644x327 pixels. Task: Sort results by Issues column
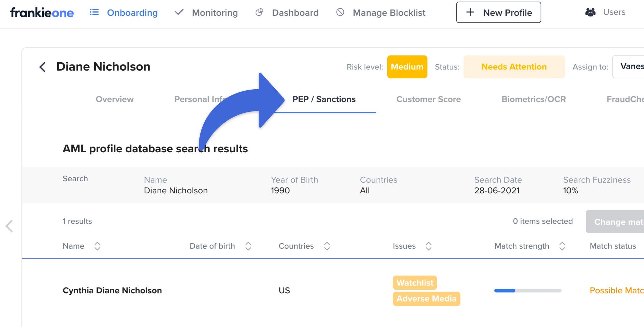[x=428, y=246]
